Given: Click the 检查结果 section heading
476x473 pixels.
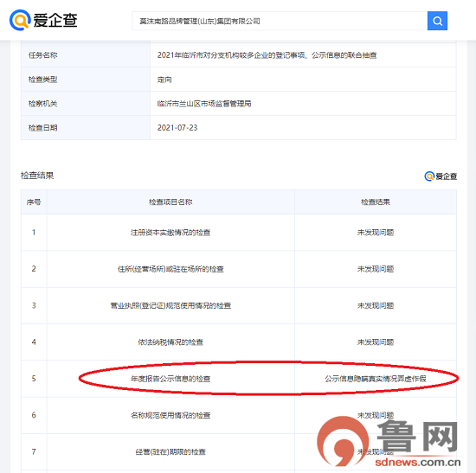Looking at the screenshot, I should point(37,176).
